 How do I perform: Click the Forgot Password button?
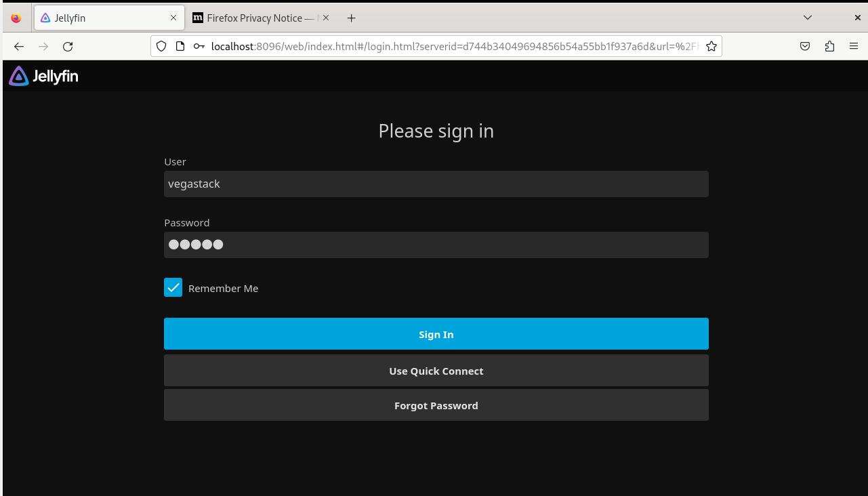(436, 405)
